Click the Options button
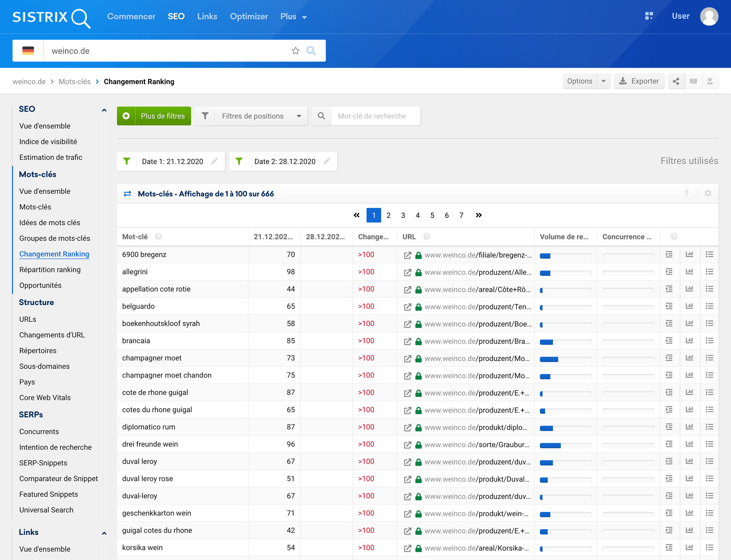The image size is (731, 560). [580, 81]
